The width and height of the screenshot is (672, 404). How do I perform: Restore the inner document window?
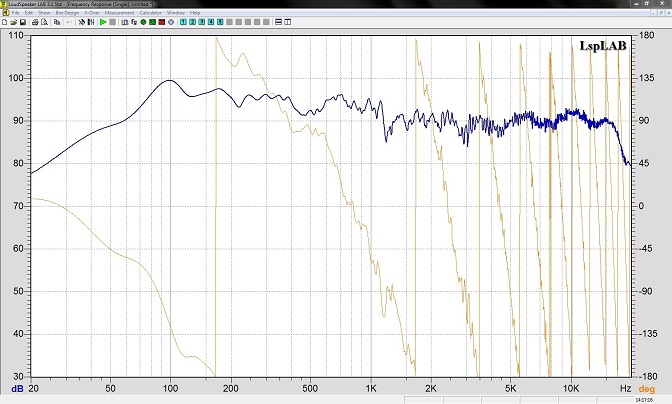[659, 13]
